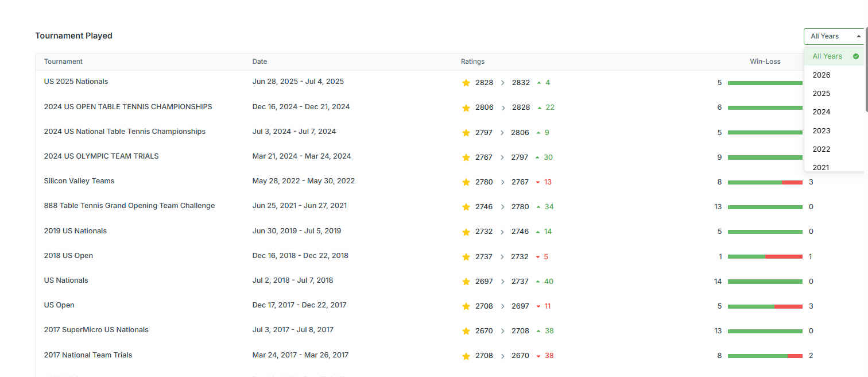Click green up arrow beside 4 rating change

(x=538, y=83)
